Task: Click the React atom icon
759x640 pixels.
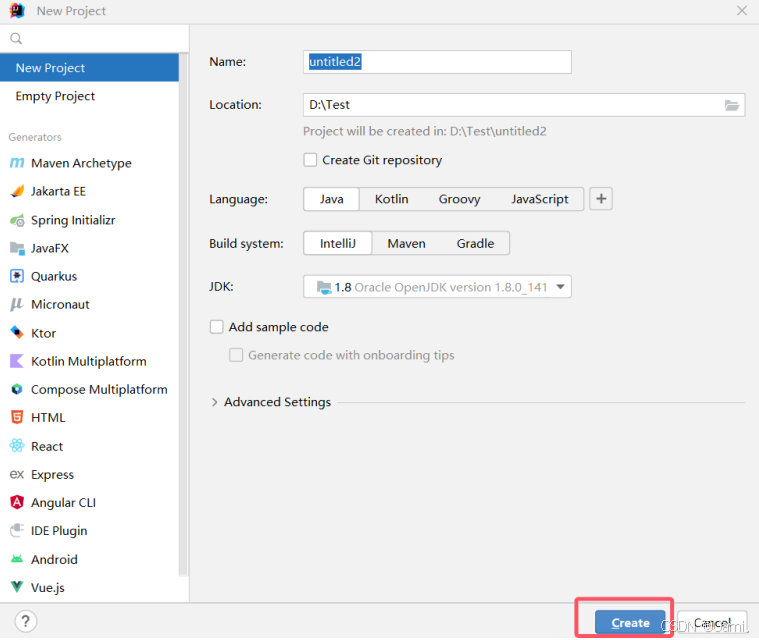Action: (17, 446)
